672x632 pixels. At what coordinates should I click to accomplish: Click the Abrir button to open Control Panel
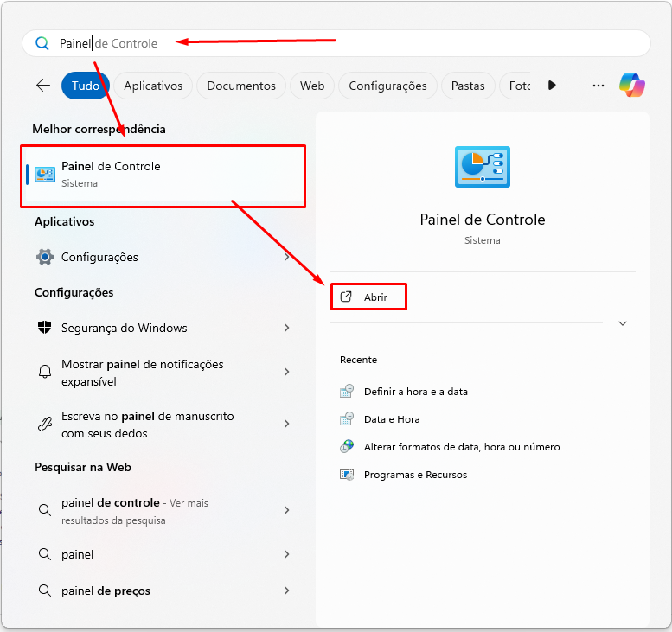(x=368, y=297)
